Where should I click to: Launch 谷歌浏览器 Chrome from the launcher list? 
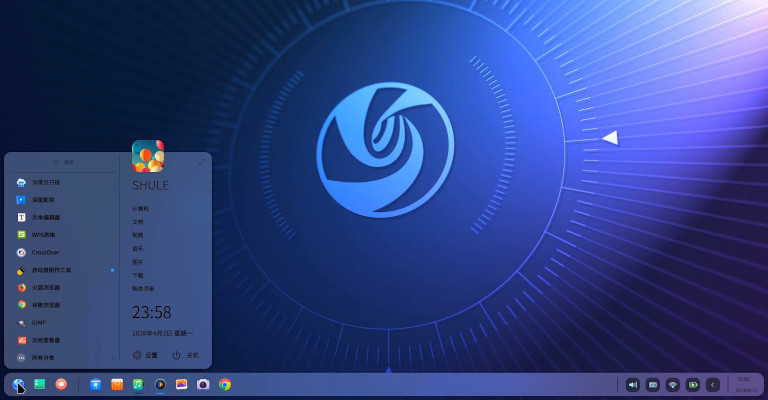pos(62,305)
